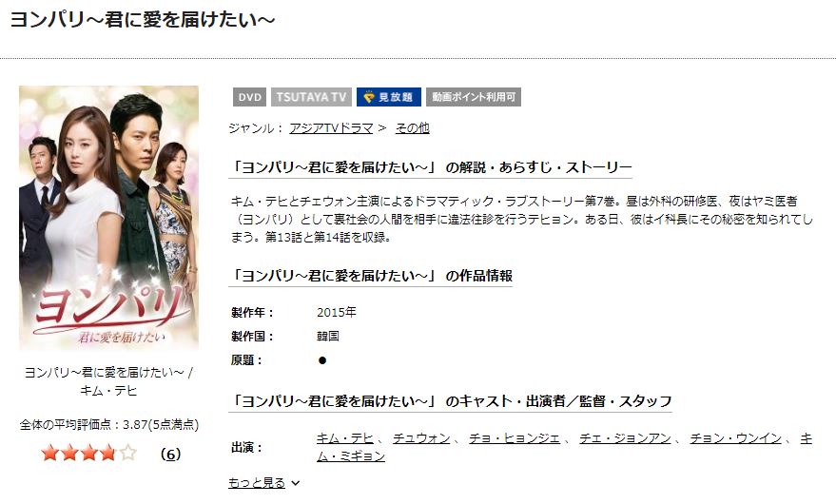This screenshot has width=836, height=504.
Task: Open the チェ・ジョンアン cast link
Action: [625, 438]
